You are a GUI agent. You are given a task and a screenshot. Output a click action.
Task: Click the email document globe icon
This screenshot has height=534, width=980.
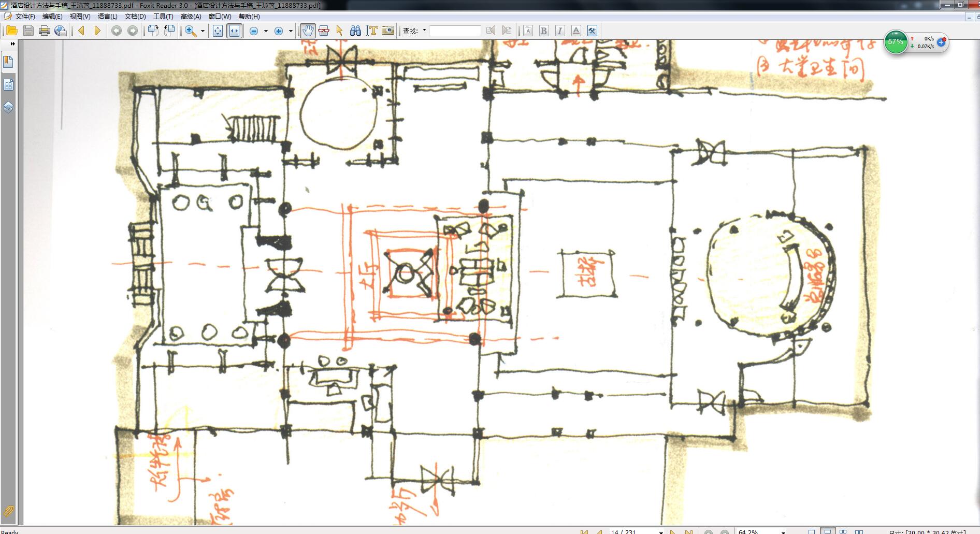pos(61,31)
